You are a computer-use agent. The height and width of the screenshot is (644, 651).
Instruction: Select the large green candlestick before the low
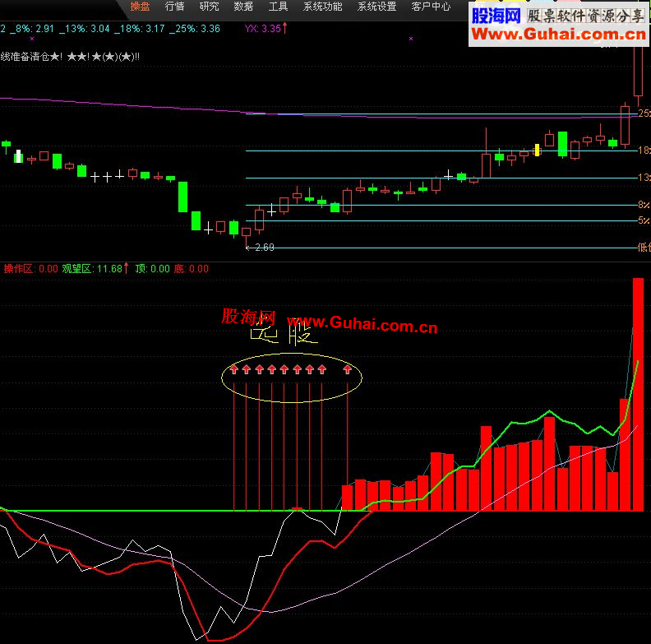point(182,197)
